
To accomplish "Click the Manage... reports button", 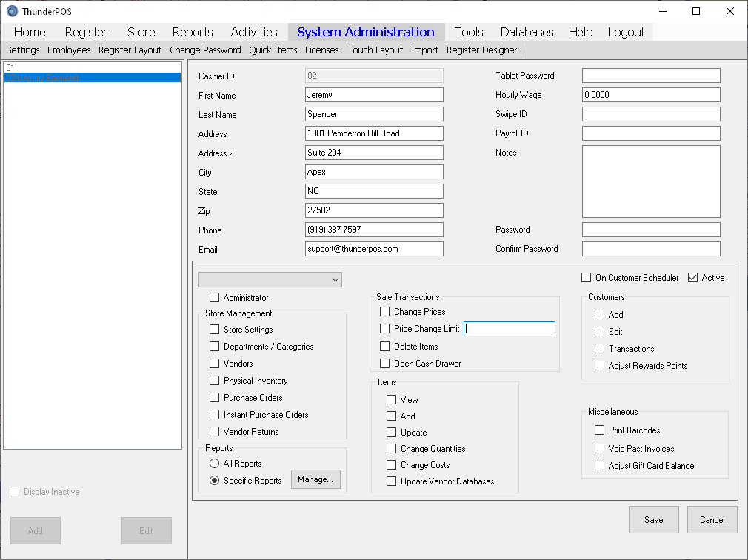I will click(315, 480).
